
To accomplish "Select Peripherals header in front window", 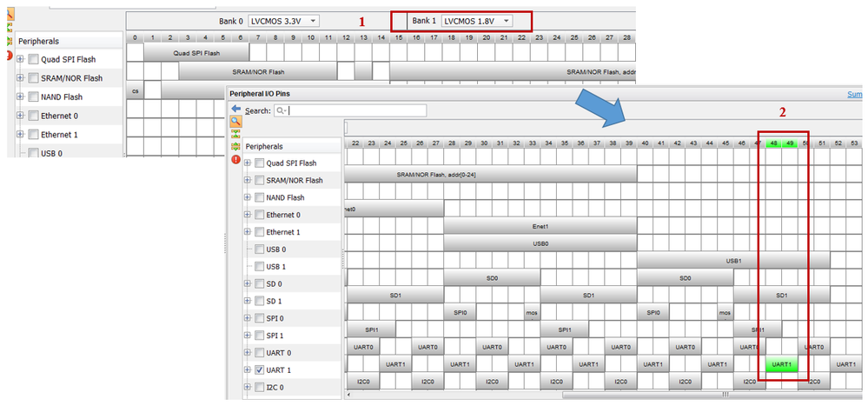I will 264,147.
